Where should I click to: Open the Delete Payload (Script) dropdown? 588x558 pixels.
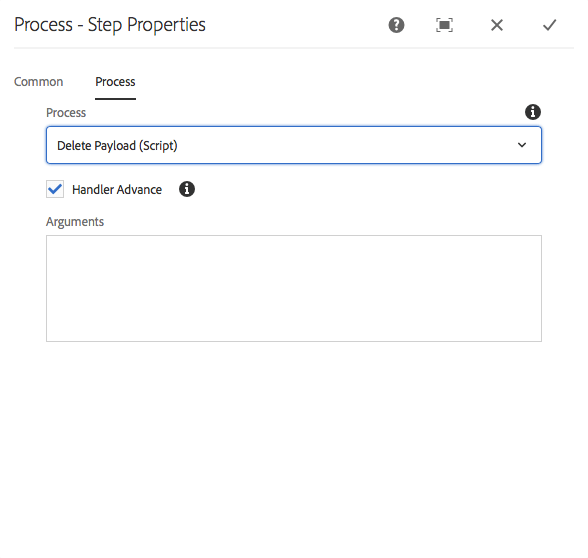pos(294,145)
